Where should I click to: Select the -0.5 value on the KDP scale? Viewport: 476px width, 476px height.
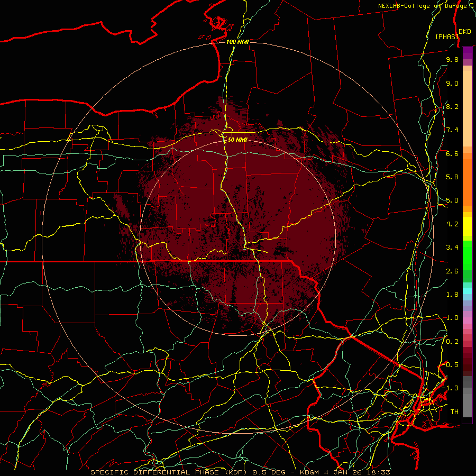tap(450, 365)
